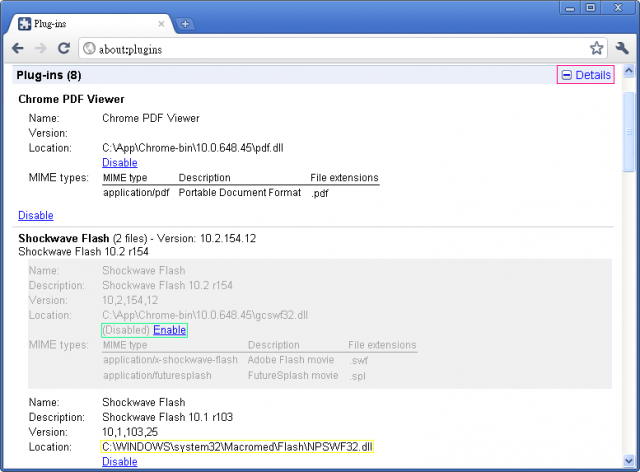
Task: Click 'FutureSplash movie' description cell
Action: [x=293, y=375]
